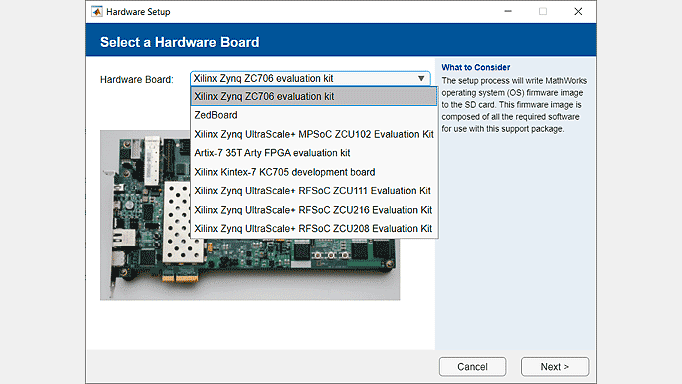
Task: Click the Hardware Board label
Action: (x=137, y=80)
